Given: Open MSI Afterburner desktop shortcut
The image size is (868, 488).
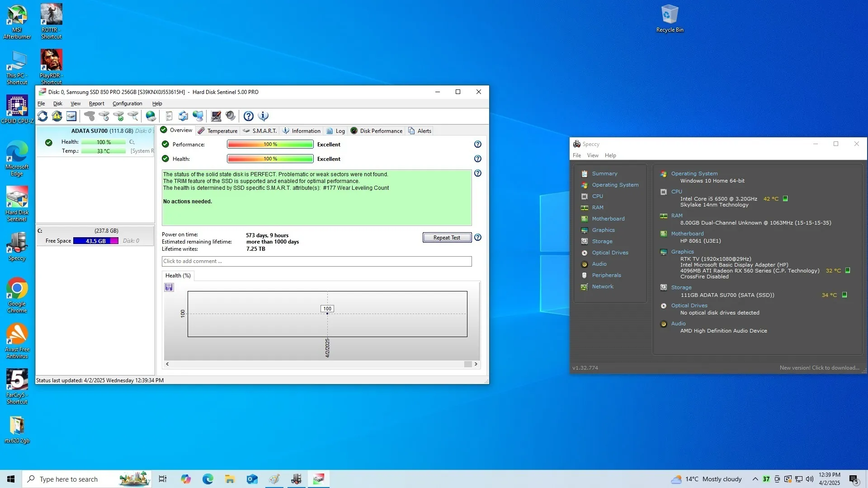Looking at the screenshot, I should click(x=17, y=22).
